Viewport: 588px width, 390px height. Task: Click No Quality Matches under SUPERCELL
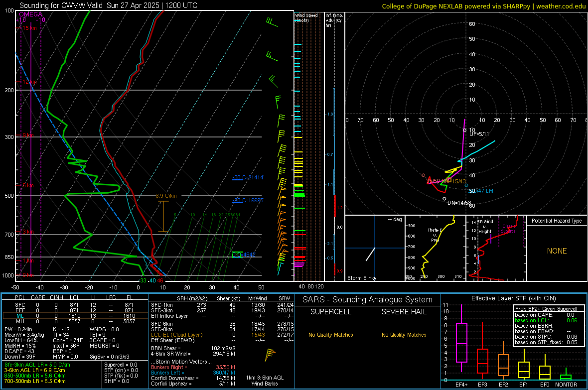tap(331, 335)
